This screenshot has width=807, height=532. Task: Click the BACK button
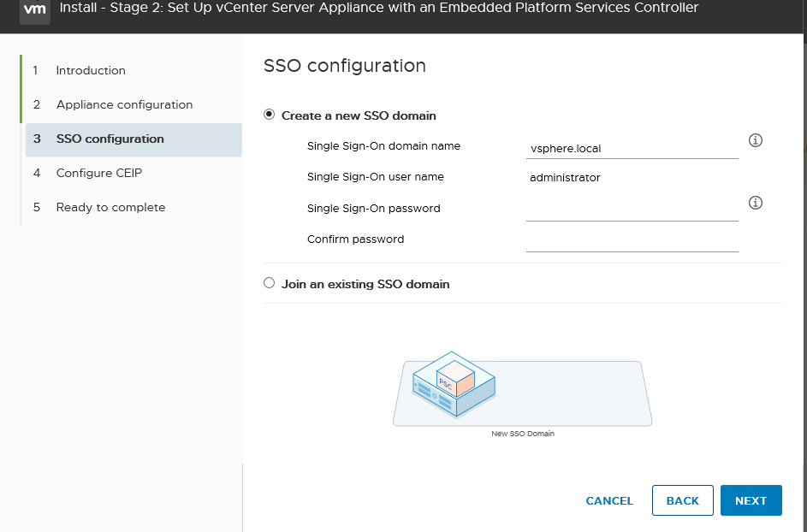[682, 500]
